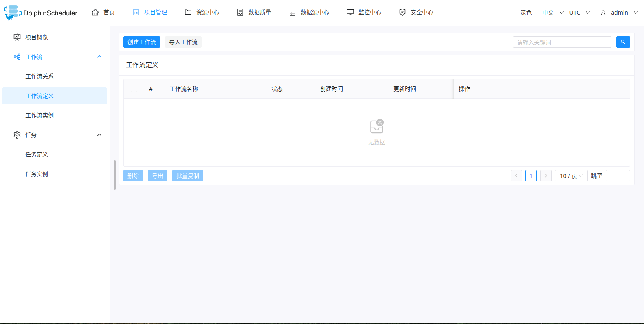Open the Home (首页) house icon

(x=95, y=12)
